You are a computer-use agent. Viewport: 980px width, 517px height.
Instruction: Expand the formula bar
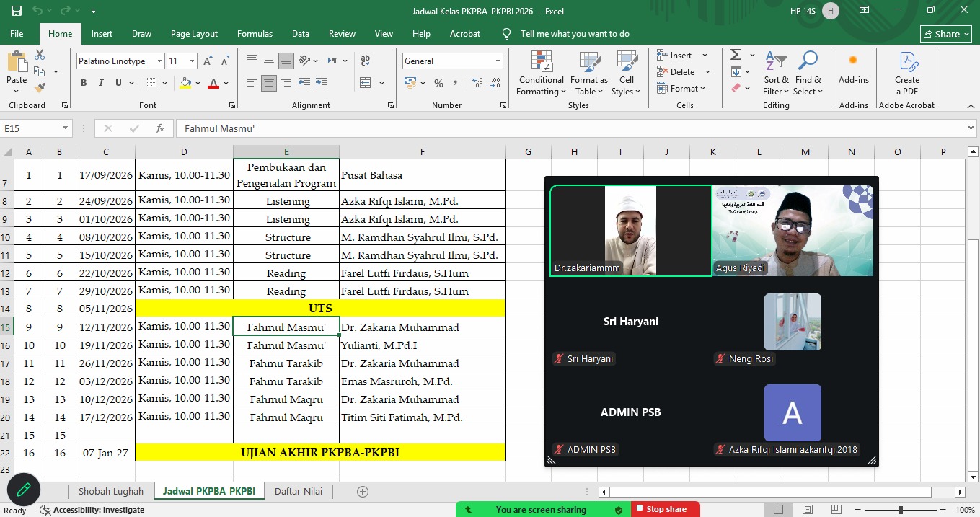(x=970, y=128)
